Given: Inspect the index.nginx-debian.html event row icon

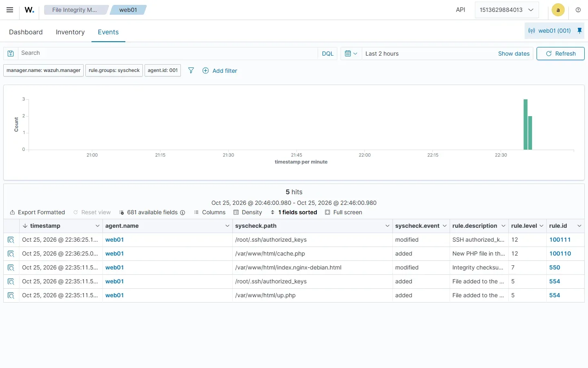Looking at the screenshot, I should (11, 268).
